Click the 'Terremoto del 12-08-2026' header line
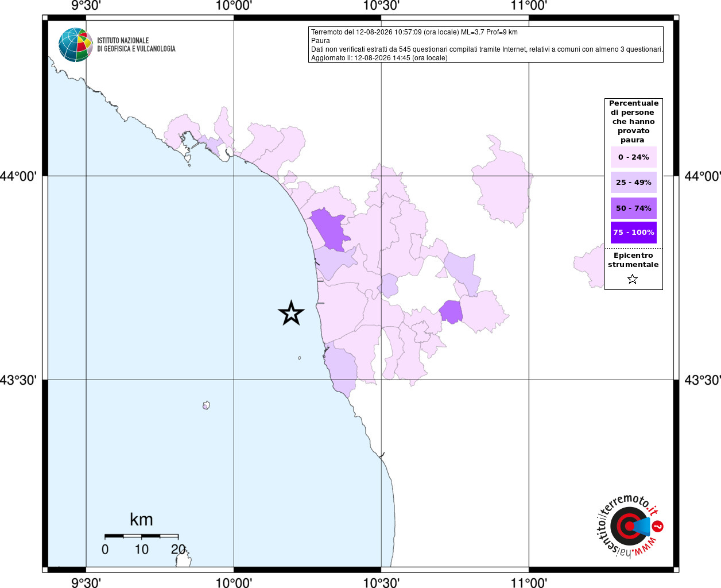The image size is (721, 588). pyautogui.click(x=414, y=32)
